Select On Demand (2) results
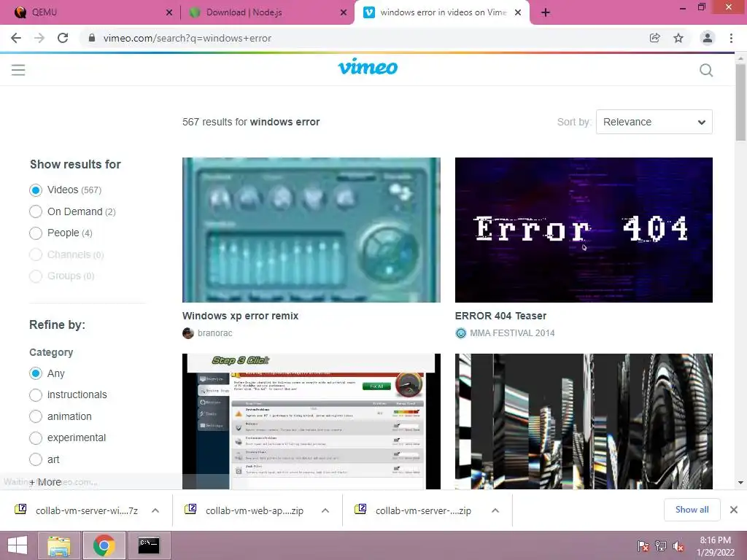The width and height of the screenshot is (747, 560). [x=36, y=211]
